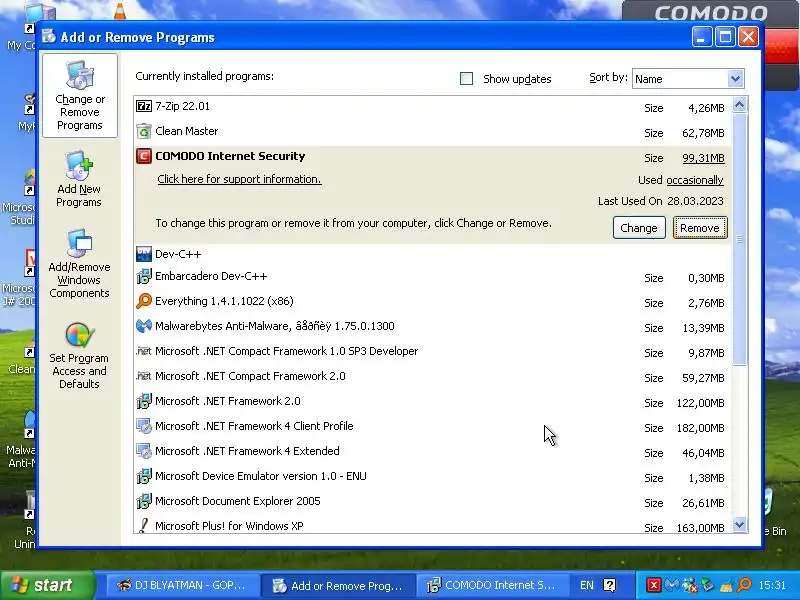Click the language bar help icon
The width and height of the screenshot is (800, 600).
pyautogui.click(x=610, y=585)
